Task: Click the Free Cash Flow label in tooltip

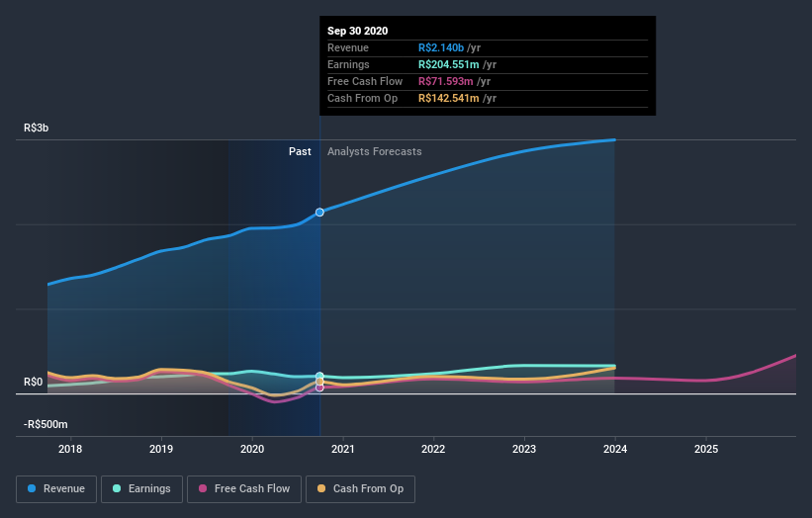Action: click(365, 81)
